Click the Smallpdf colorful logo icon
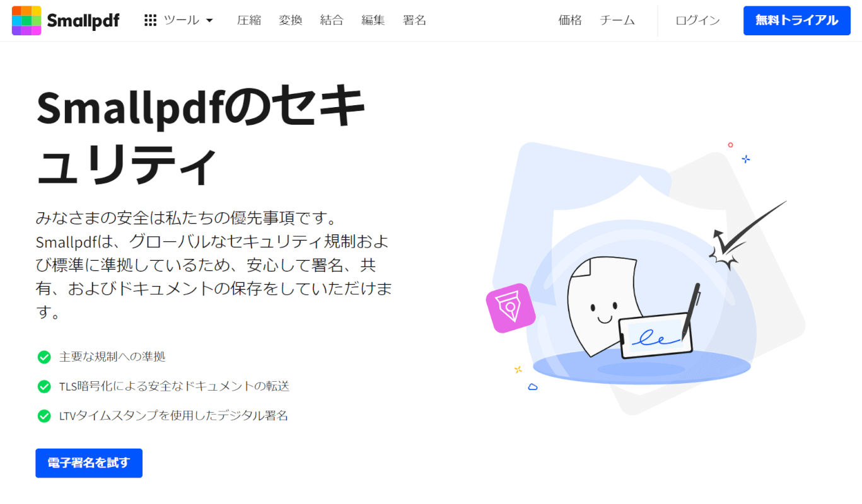This screenshot has height=504, width=862. (26, 20)
